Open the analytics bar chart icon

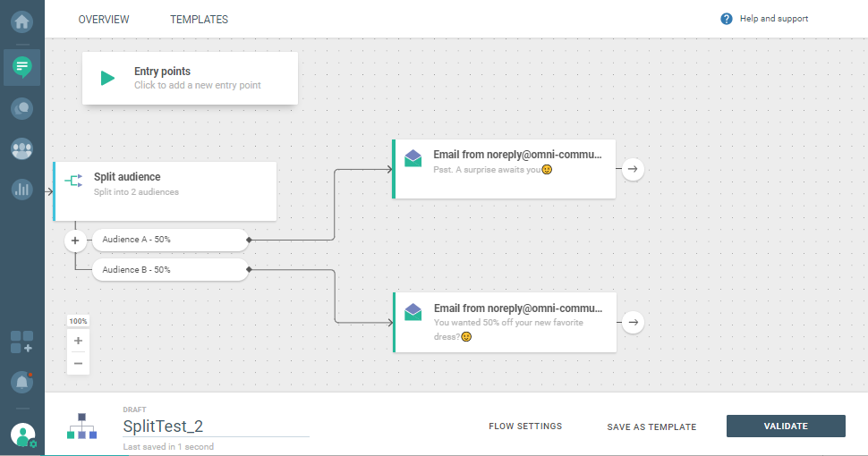(x=21, y=189)
